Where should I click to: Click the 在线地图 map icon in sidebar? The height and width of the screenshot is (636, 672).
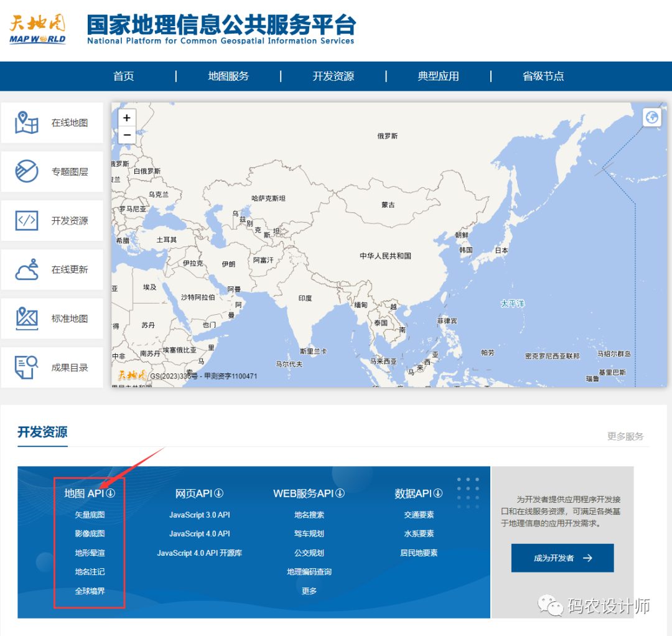[x=26, y=123]
